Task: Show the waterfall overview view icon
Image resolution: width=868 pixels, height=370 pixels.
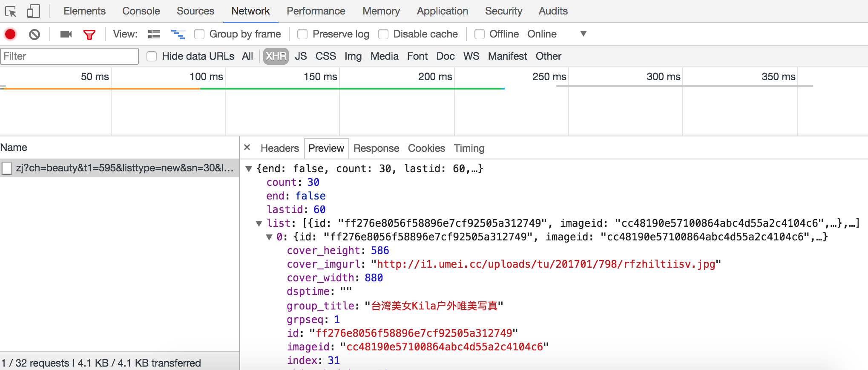Action: tap(178, 34)
